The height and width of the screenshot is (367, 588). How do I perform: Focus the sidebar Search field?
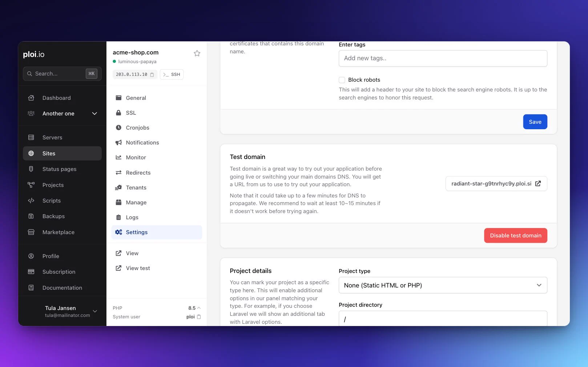(62, 74)
